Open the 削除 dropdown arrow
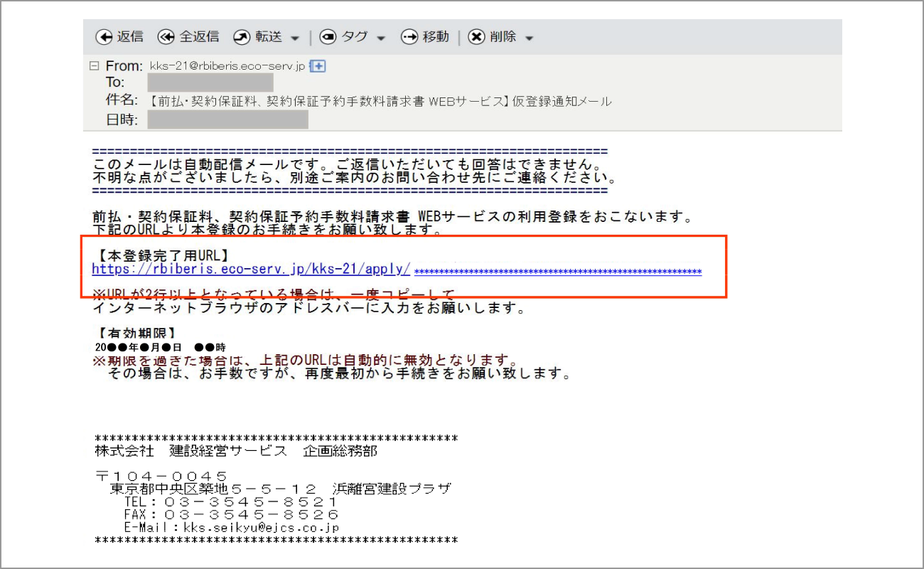924x569 pixels. (529, 38)
